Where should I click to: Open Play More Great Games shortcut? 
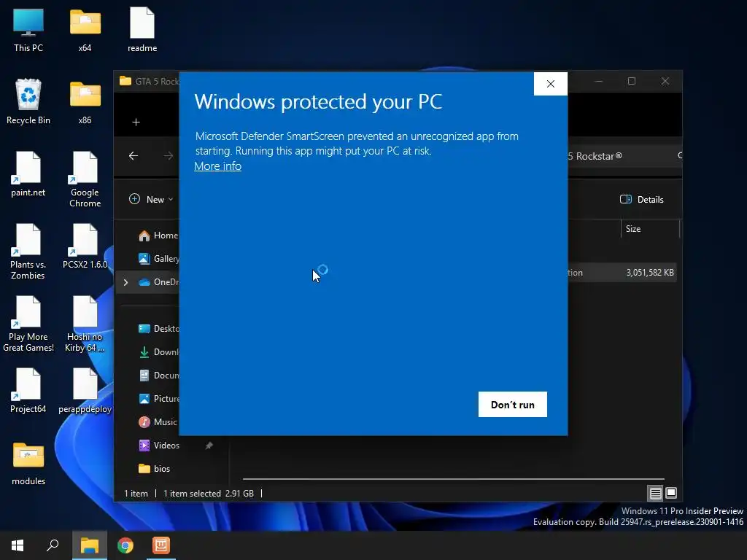(28, 324)
